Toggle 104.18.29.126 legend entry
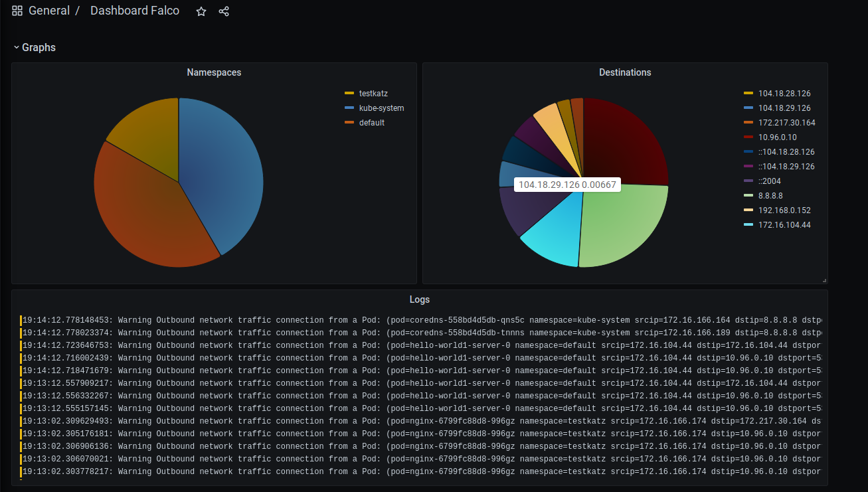 pos(784,108)
